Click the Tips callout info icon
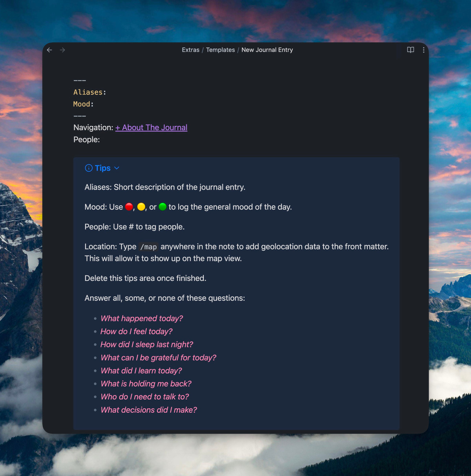This screenshot has height=476, width=471. tap(89, 168)
